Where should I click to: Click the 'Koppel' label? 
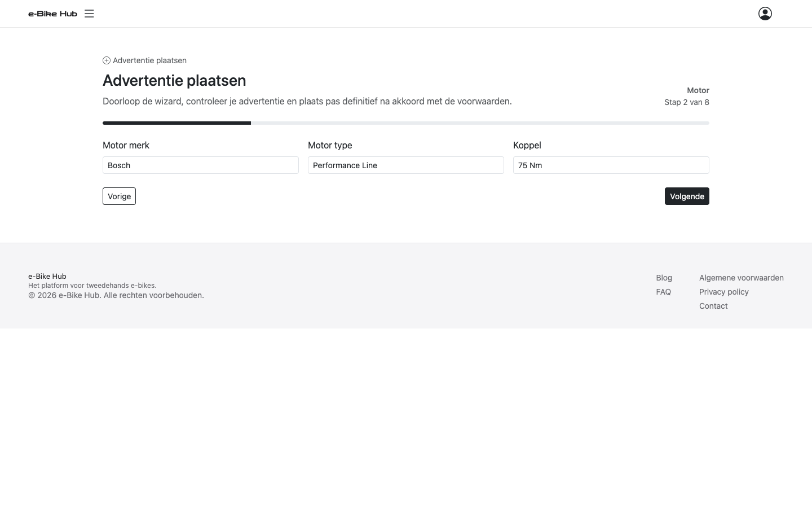pos(527,145)
